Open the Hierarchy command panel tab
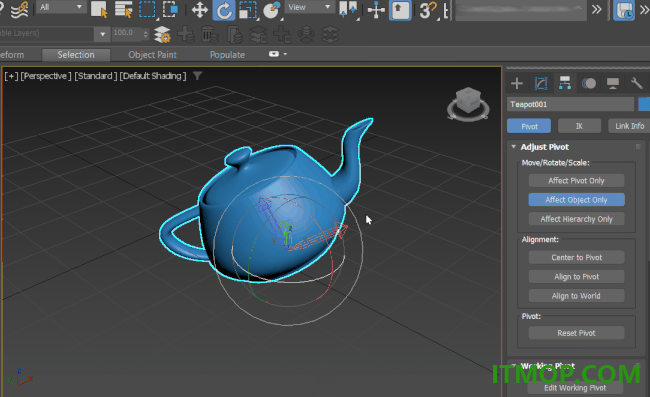The height and width of the screenshot is (397, 650). 565,83
